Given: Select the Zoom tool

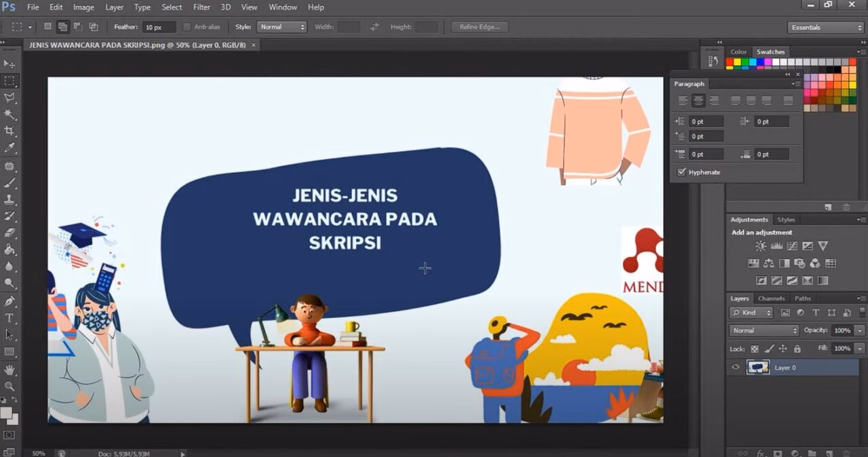Looking at the screenshot, I should click(9, 386).
